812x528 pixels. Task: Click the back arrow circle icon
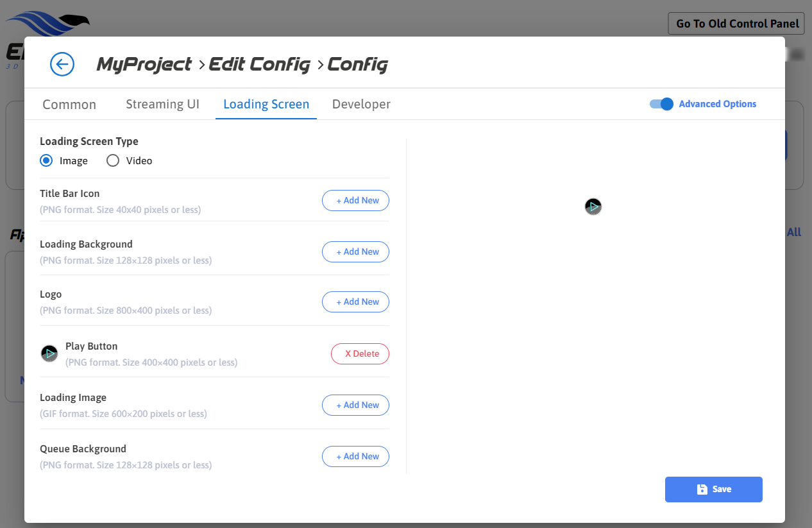click(x=62, y=64)
